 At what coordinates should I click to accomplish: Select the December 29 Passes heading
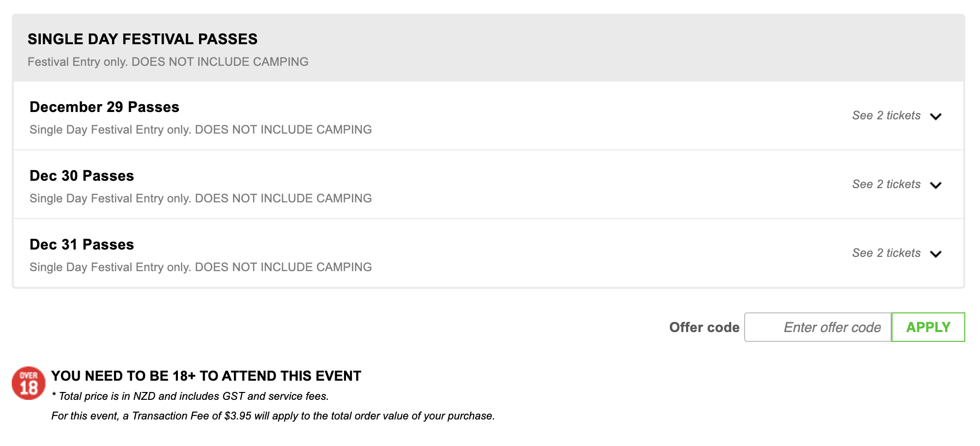point(104,107)
